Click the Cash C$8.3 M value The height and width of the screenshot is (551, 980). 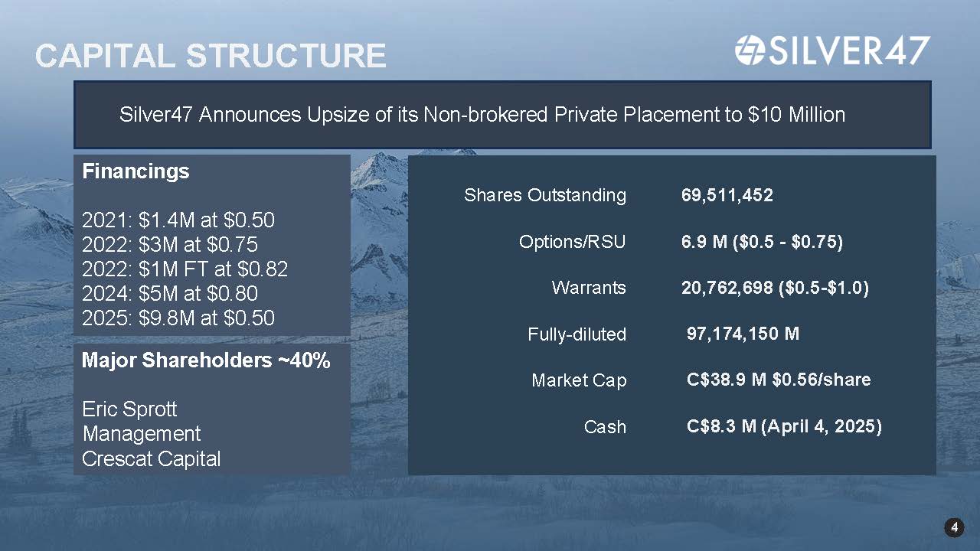[785, 426]
